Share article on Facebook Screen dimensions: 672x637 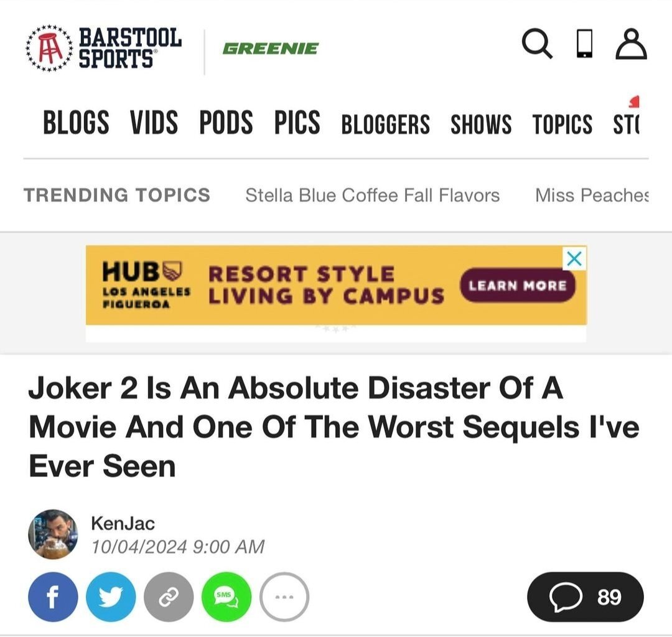coord(53,597)
